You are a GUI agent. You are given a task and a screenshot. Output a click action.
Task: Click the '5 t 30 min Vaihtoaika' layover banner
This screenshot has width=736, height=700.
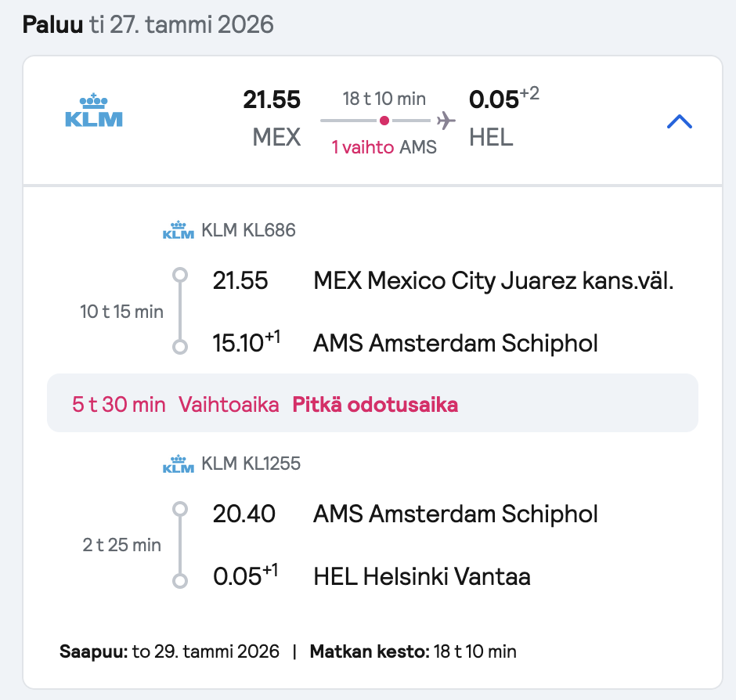(373, 402)
